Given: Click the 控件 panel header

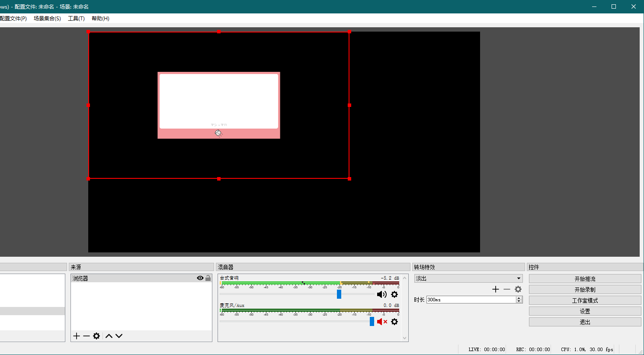Looking at the screenshot, I should (x=585, y=267).
